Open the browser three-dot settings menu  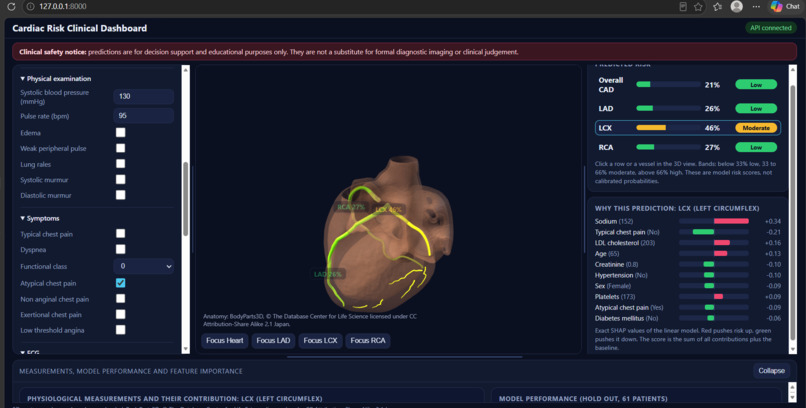[x=756, y=7]
